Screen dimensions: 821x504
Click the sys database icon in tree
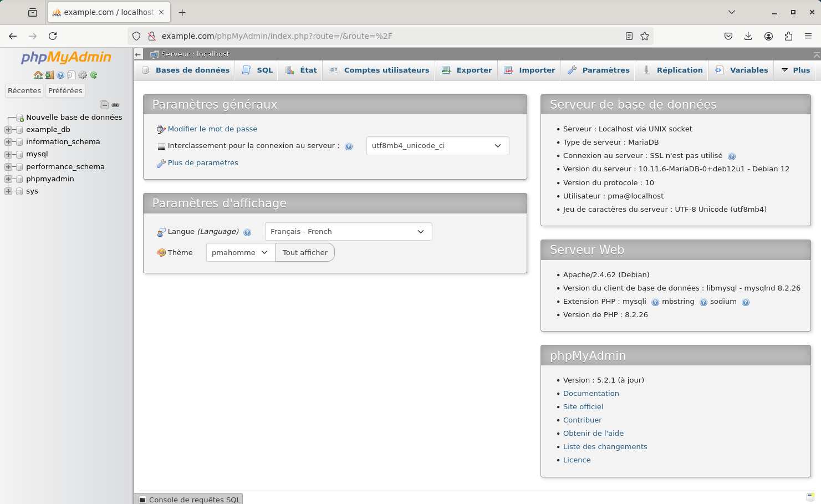coord(19,191)
